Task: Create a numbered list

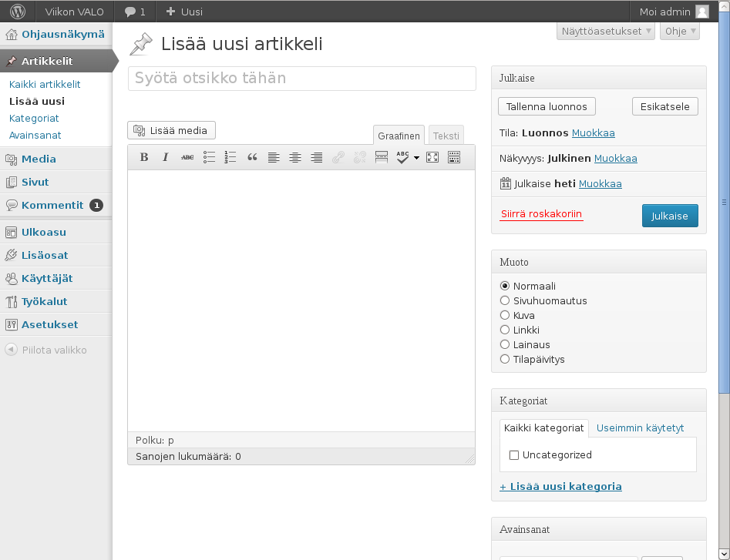Action: click(230, 157)
